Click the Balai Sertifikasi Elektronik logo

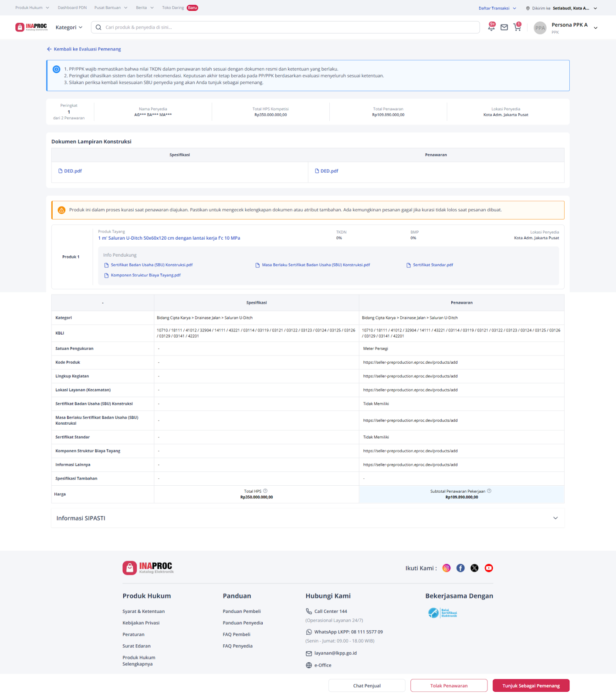(x=443, y=613)
